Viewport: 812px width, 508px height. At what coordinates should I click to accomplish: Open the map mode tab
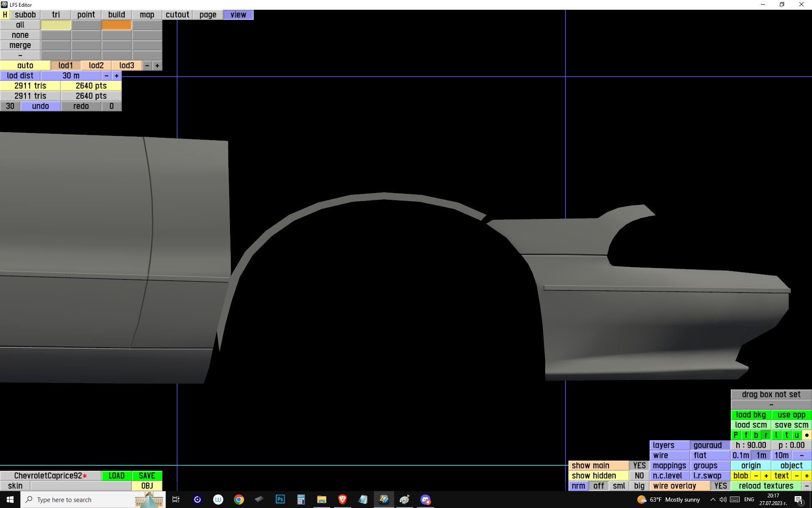pyautogui.click(x=147, y=14)
